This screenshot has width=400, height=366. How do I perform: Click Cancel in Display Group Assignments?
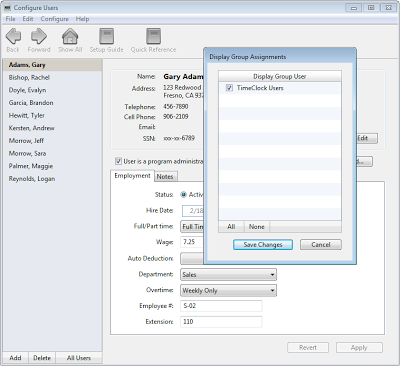pos(321,245)
